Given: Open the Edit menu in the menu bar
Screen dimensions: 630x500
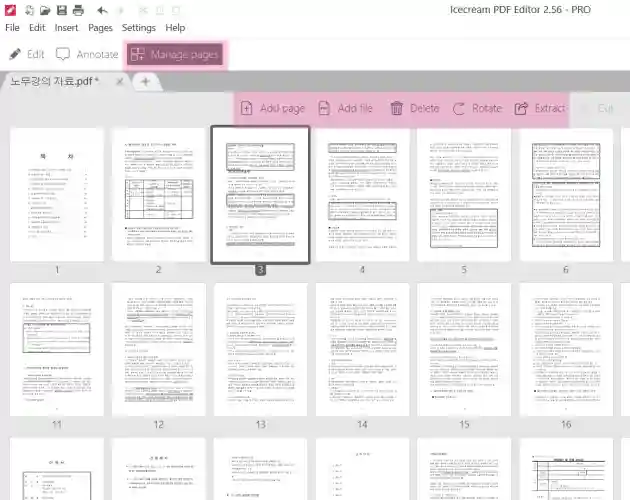Looking at the screenshot, I should click(37, 28).
